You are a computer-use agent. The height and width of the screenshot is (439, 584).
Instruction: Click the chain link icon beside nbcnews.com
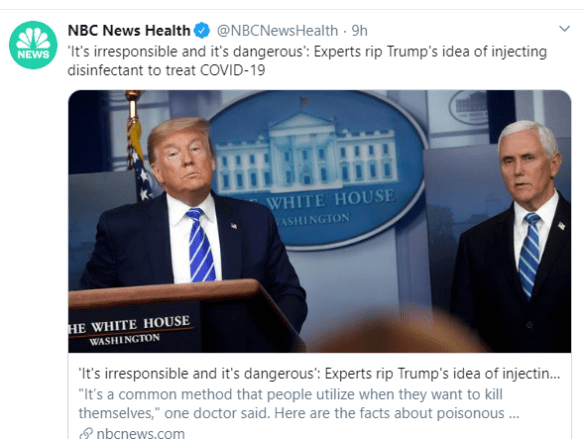click(x=86, y=433)
